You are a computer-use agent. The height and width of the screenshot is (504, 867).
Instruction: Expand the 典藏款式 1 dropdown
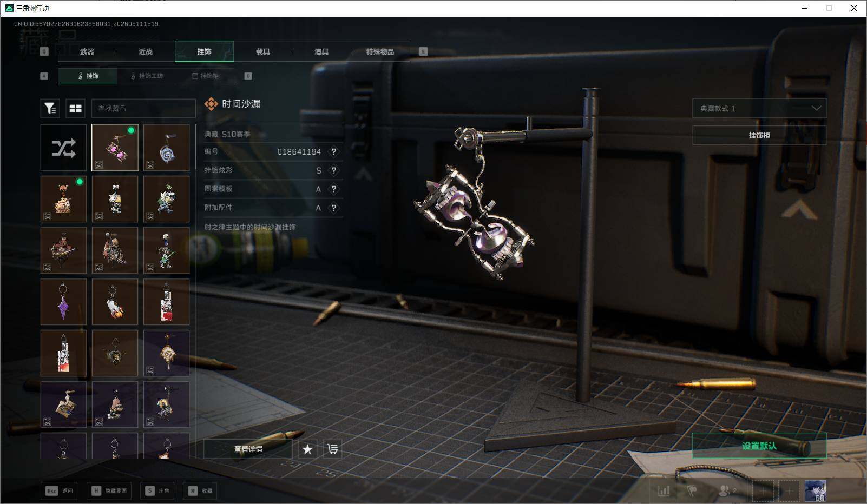click(759, 108)
